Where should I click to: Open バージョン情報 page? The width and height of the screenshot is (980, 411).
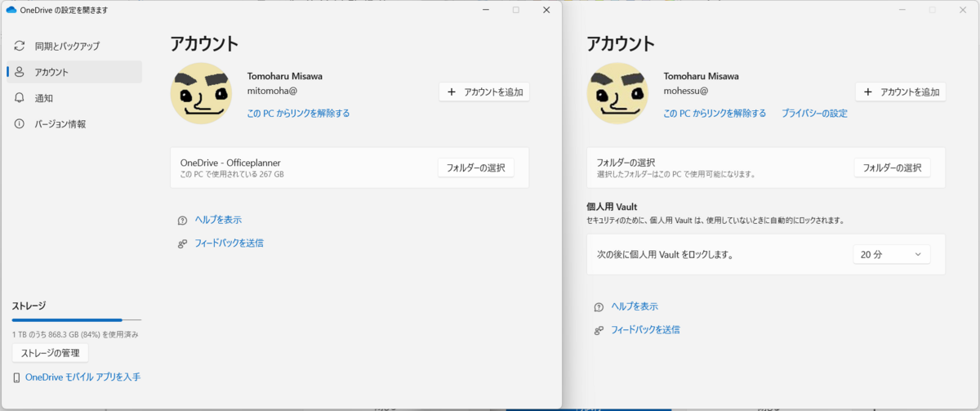(74, 124)
